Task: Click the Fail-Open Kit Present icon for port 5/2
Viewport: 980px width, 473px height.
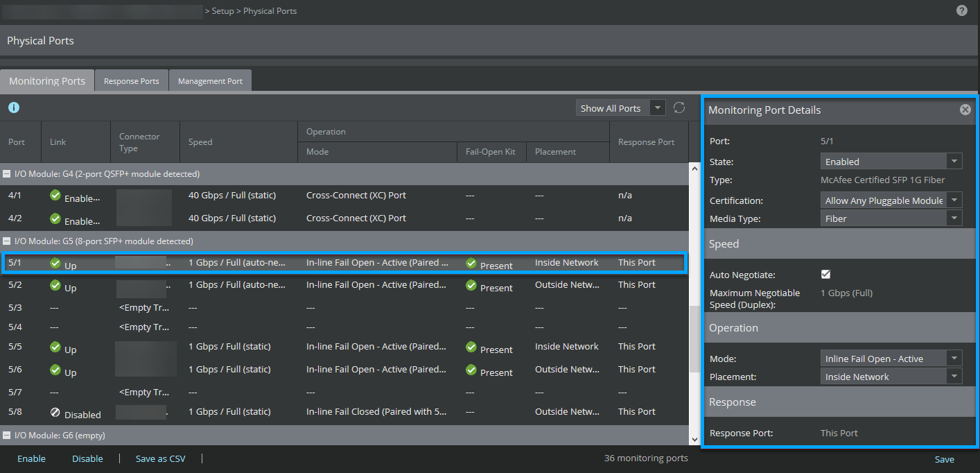Action: 471,285
